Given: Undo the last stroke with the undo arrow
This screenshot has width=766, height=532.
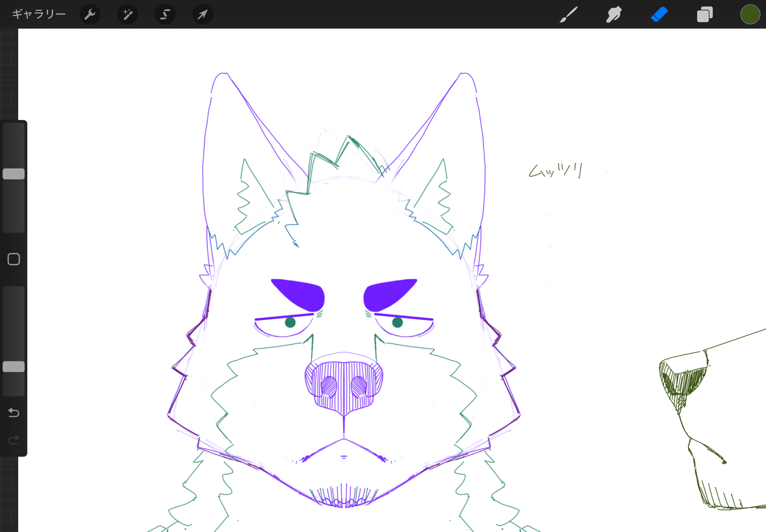Looking at the screenshot, I should tap(14, 413).
